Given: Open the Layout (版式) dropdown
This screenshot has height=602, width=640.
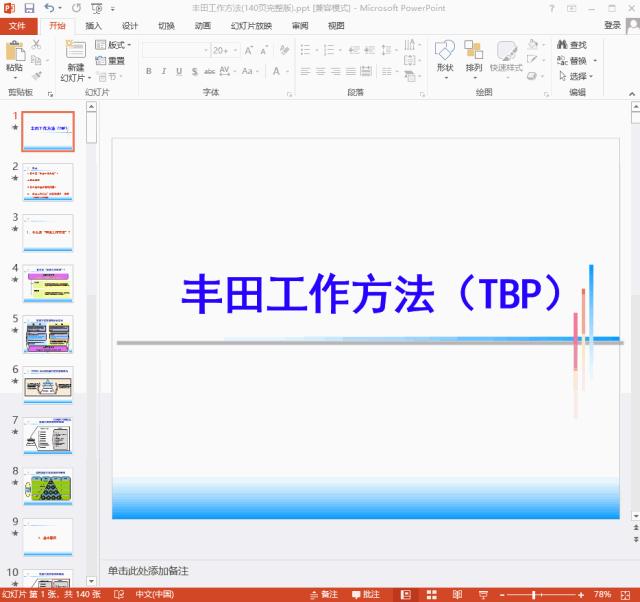Looking at the screenshot, I should click(x=113, y=44).
